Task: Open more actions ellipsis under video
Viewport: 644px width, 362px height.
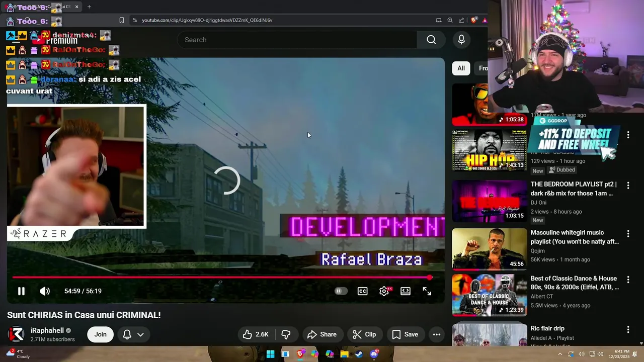Action: pyautogui.click(x=437, y=334)
